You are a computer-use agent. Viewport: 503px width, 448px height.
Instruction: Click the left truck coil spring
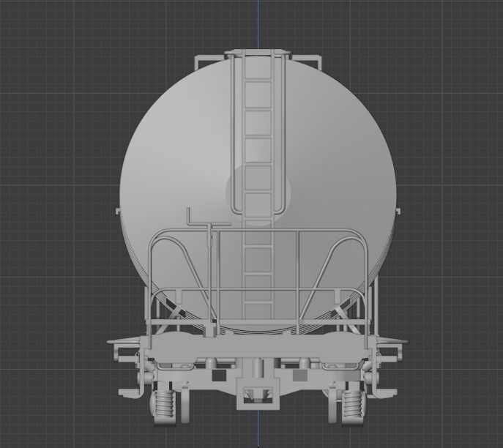point(163,404)
